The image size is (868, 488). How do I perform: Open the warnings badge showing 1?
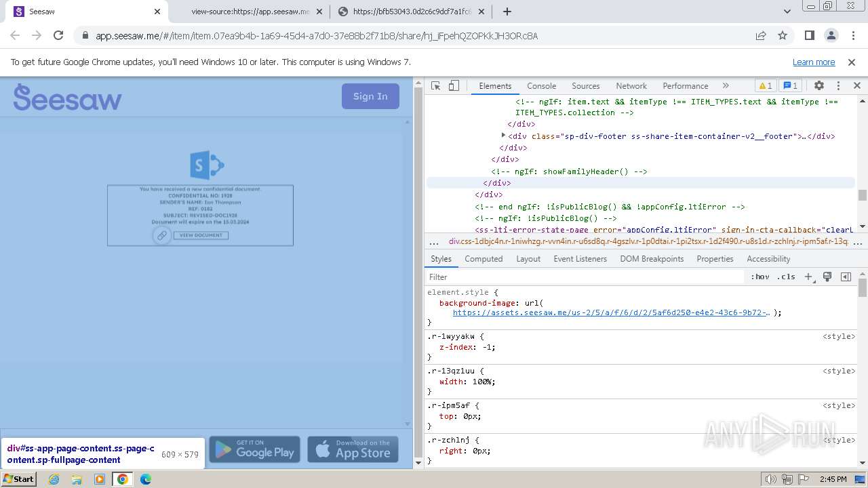click(765, 86)
